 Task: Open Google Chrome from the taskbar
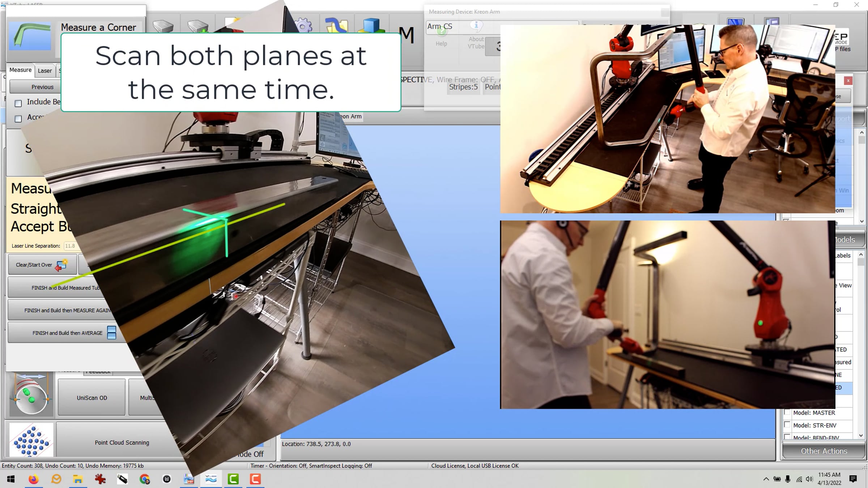point(145,479)
